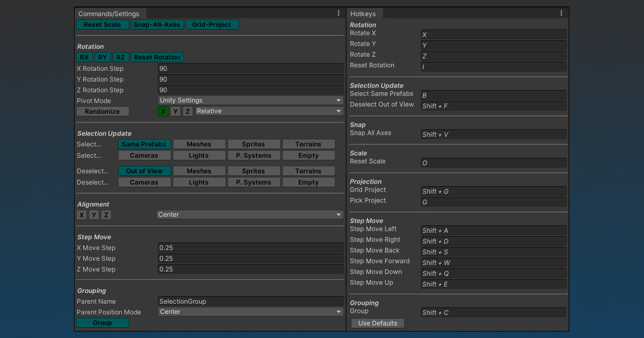Edit X Move Step value
The width and height of the screenshot is (644, 338).
coord(251,248)
